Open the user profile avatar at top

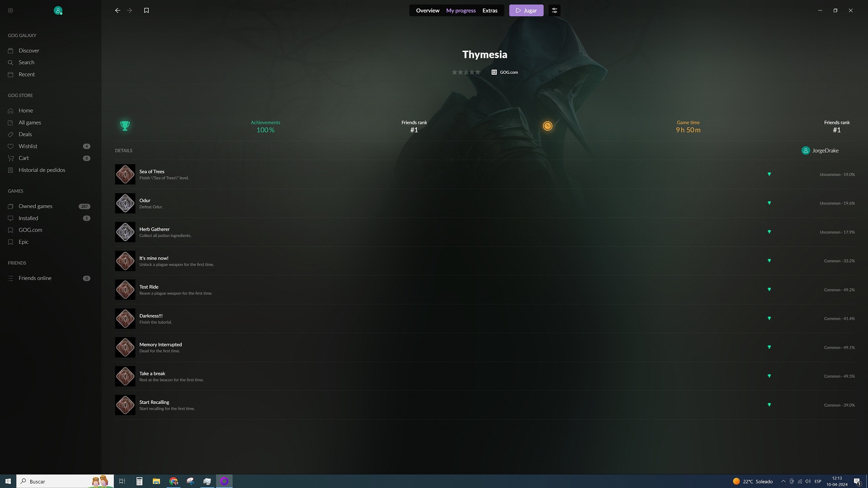(58, 10)
